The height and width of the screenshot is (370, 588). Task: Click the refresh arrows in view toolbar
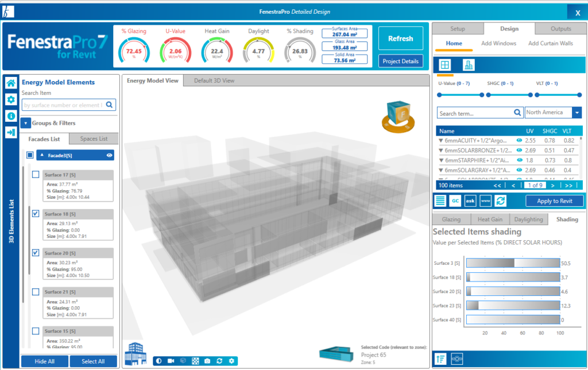[x=219, y=361]
